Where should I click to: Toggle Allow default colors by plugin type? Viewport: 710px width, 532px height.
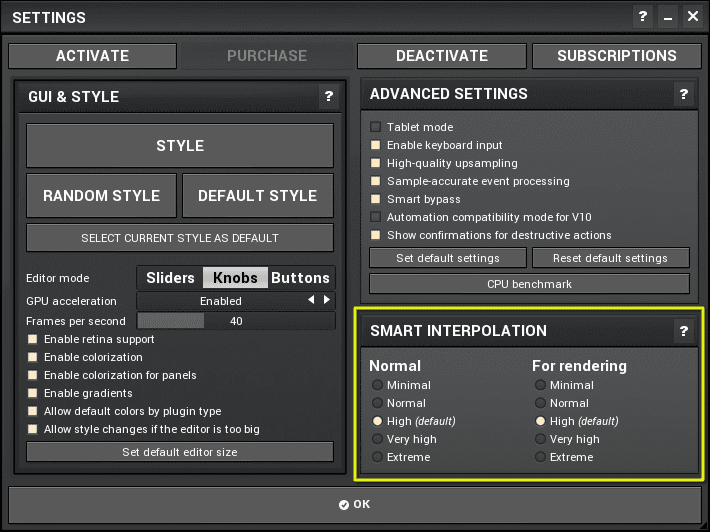tap(33, 411)
